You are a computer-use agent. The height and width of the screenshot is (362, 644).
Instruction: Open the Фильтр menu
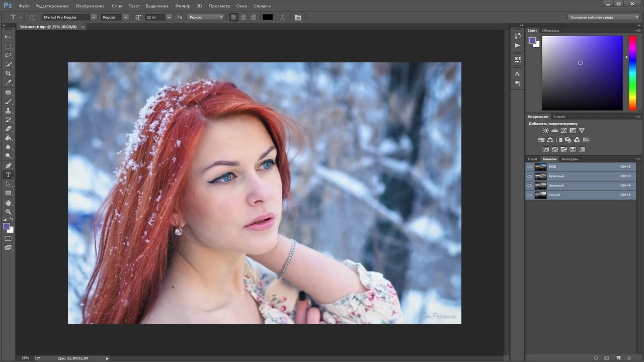[x=183, y=6]
